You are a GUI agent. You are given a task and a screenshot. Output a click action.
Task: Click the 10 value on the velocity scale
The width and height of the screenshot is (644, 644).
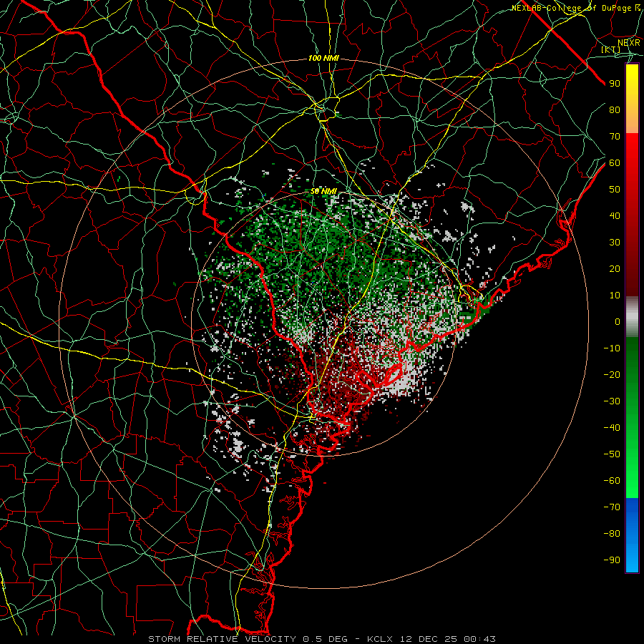615,296
